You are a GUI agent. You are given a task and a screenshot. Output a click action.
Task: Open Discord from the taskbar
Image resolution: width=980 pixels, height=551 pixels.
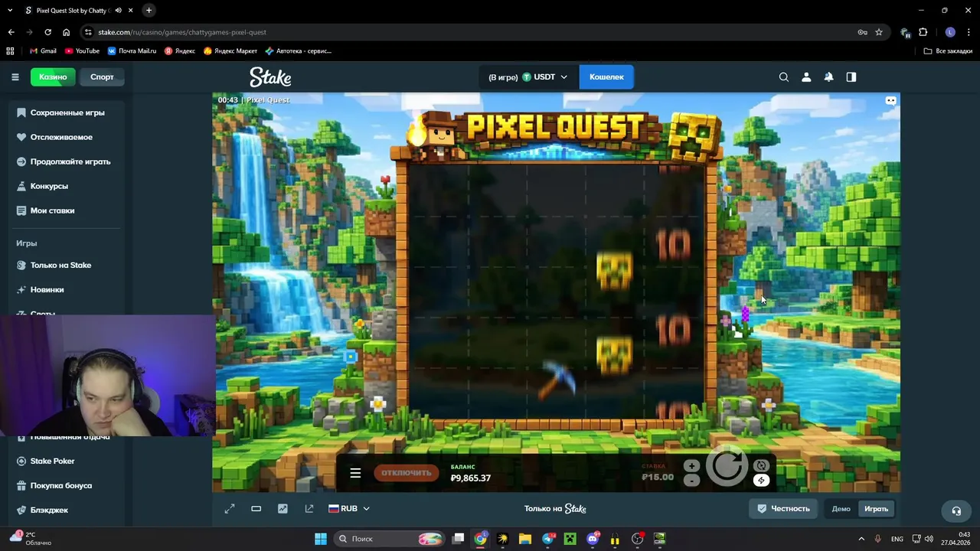coord(593,539)
